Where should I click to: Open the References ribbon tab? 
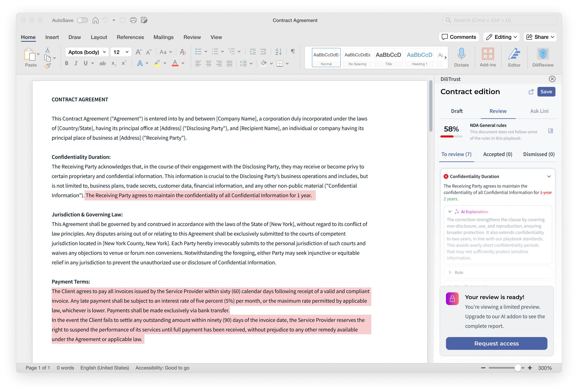(130, 37)
